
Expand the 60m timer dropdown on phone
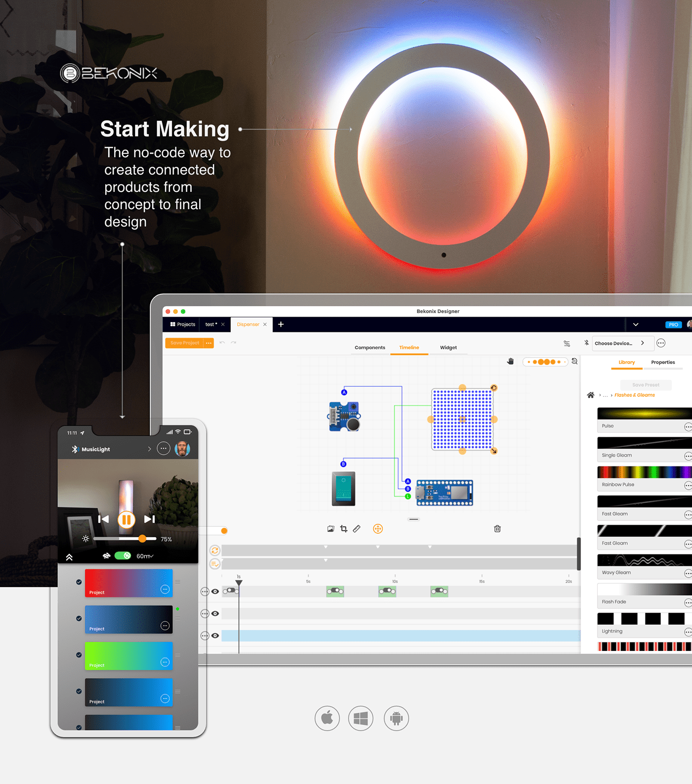pos(145,556)
